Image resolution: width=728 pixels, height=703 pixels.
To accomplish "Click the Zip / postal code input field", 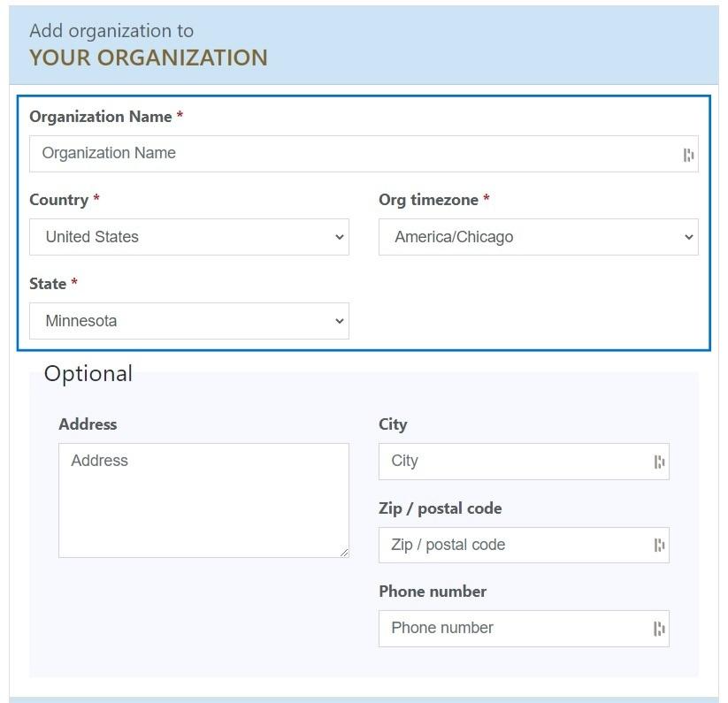I will (x=524, y=545).
